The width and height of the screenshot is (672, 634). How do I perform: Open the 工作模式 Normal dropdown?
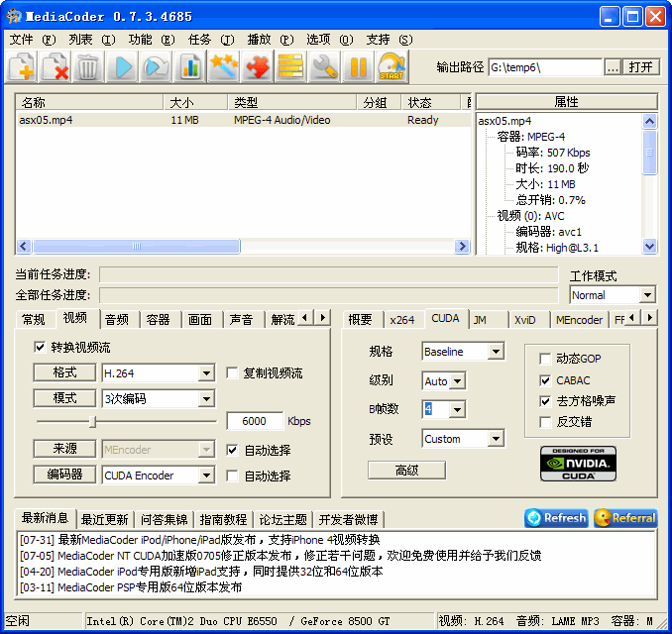[x=647, y=295]
